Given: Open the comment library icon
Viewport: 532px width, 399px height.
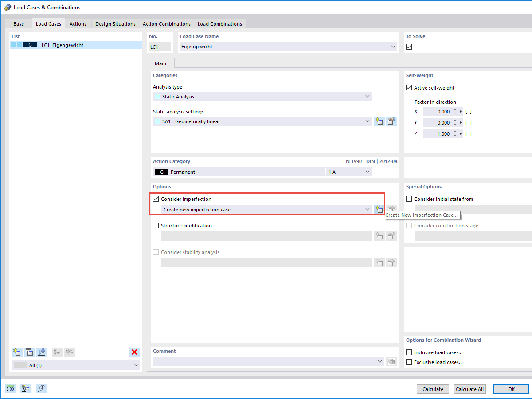Looking at the screenshot, I should pyautogui.click(x=391, y=362).
